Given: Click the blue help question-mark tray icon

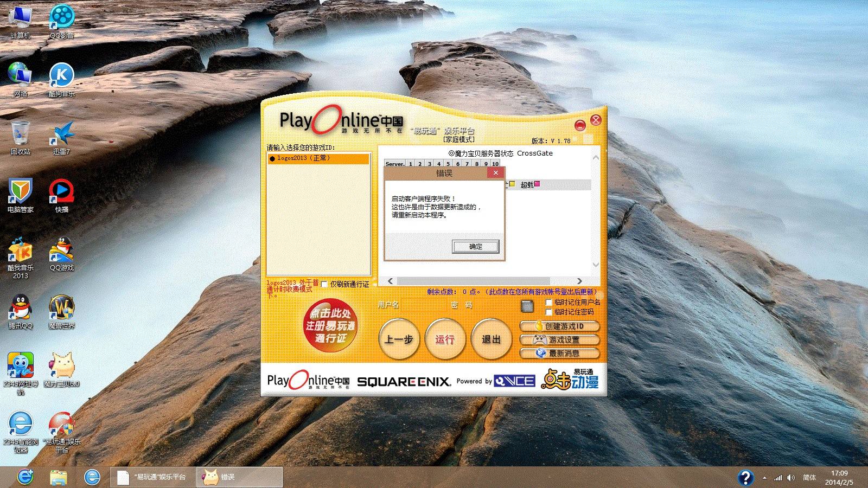Looking at the screenshot, I should pos(746,477).
